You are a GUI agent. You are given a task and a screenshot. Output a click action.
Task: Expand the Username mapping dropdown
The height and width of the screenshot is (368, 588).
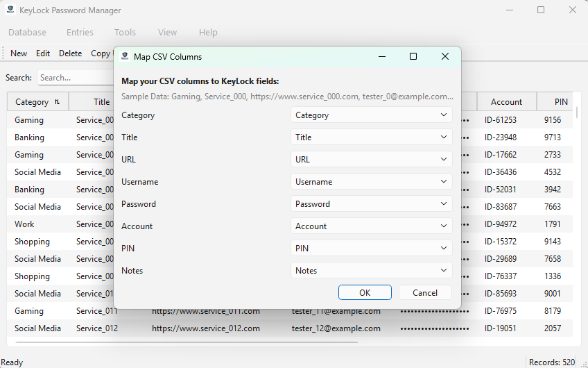point(371,182)
